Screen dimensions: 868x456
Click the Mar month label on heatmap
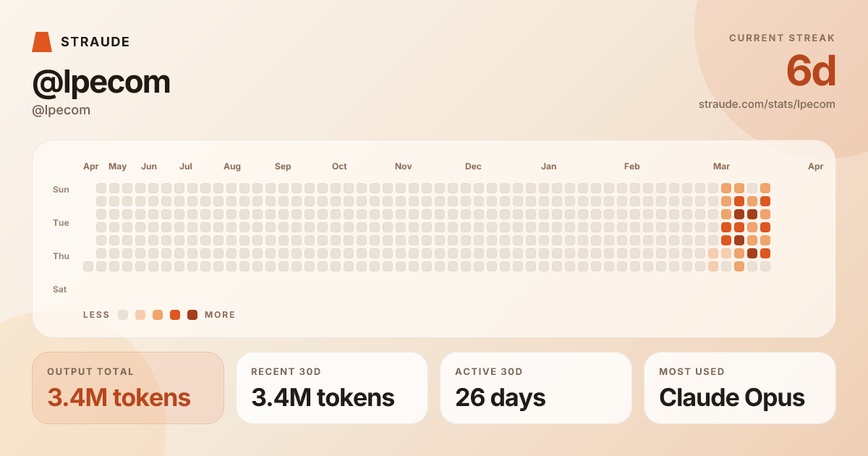721,166
